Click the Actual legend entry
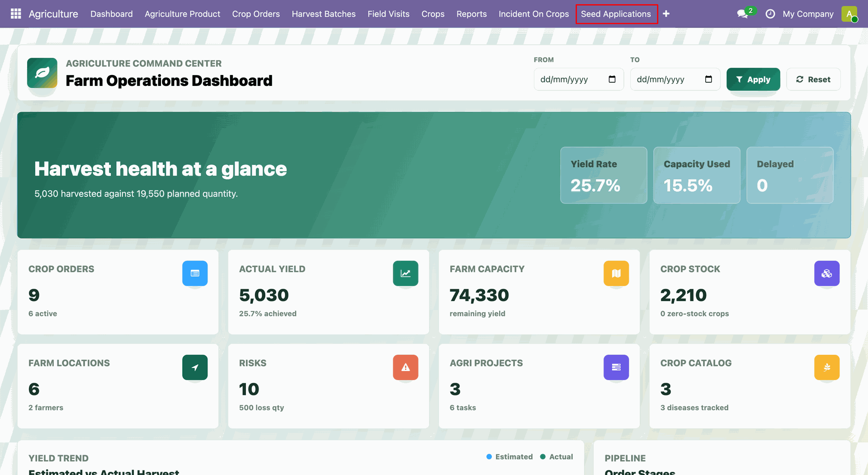This screenshot has width=868, height=475. pos(557,457)
